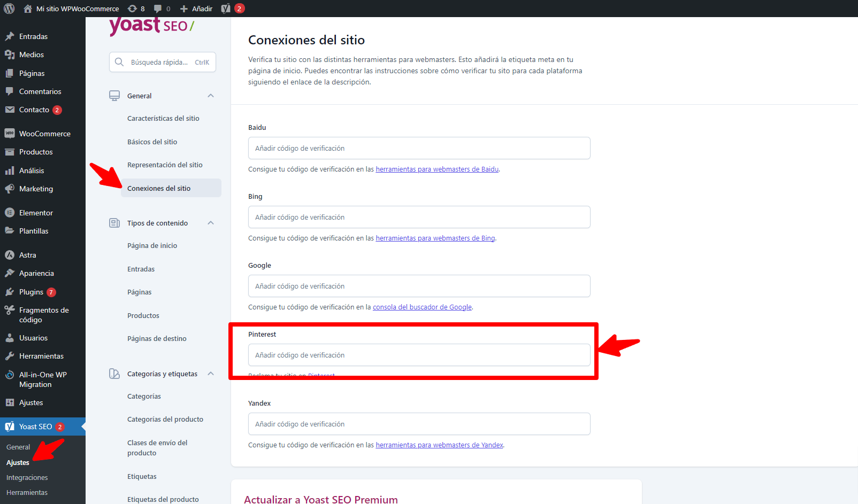Viewport: 858px width, 504px height.
Task: Collapse the Categorías y etiquetas chevron
Action: click(x=211, y=374)
